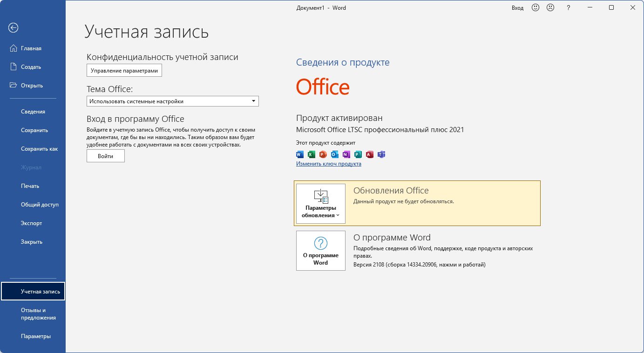Follow the Изменить ключ продукта link
The image size is (644, 353).
click(329, 164)
